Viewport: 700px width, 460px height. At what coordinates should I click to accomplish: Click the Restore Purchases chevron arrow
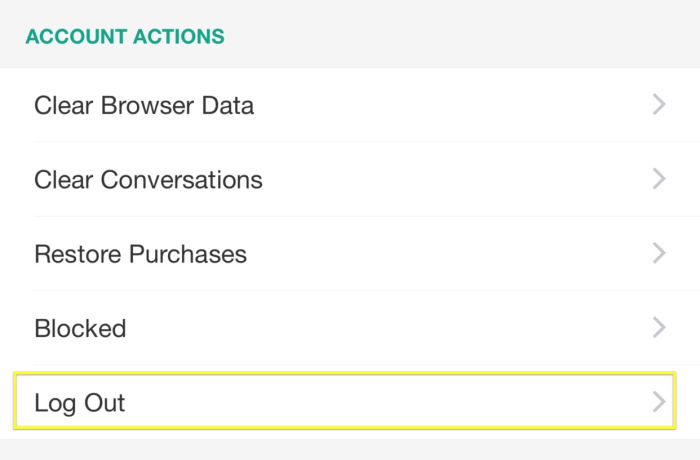point(658,253)
